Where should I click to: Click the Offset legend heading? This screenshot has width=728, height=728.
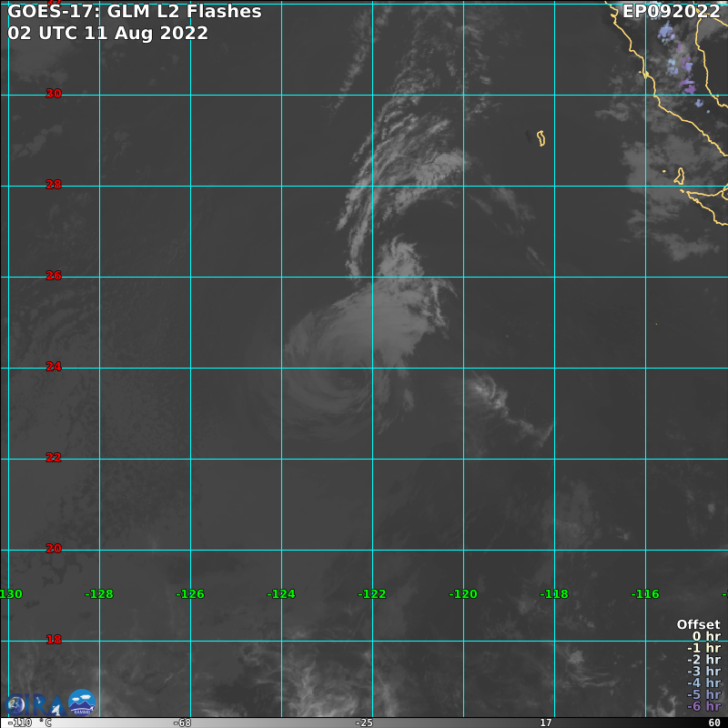(x=698, y=625)
